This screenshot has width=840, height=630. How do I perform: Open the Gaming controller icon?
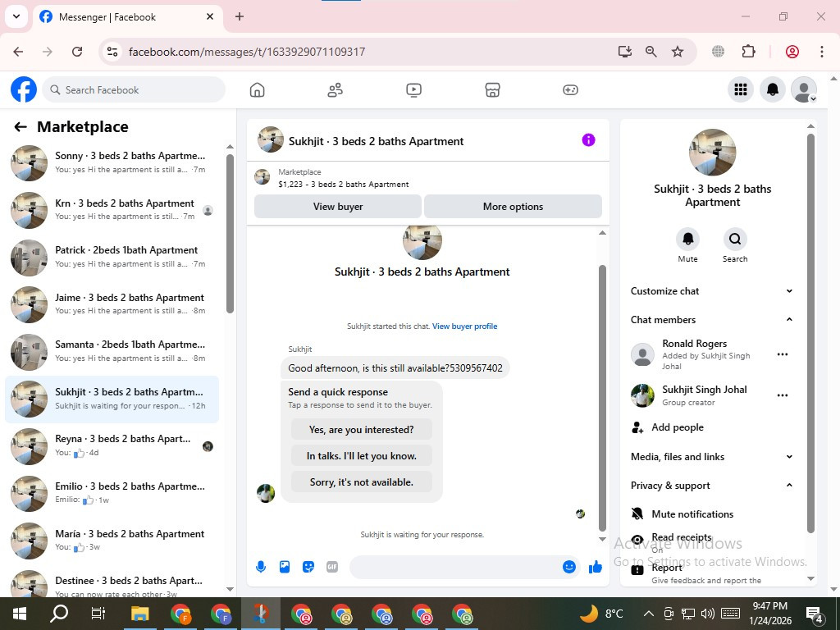click(x=570, y=90)
